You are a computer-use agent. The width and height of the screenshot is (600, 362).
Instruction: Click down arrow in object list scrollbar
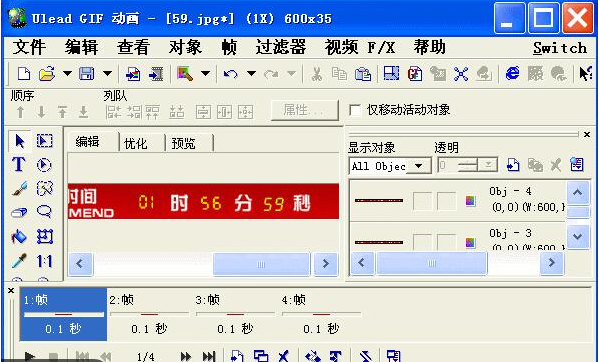click(578, 236)
